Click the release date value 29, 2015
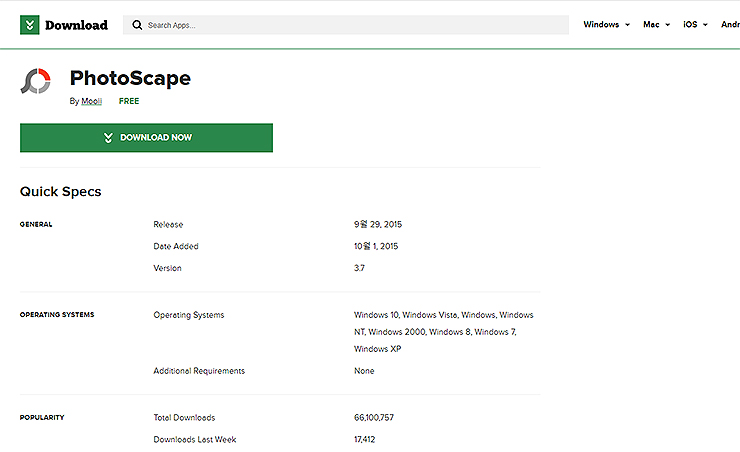 378,225
